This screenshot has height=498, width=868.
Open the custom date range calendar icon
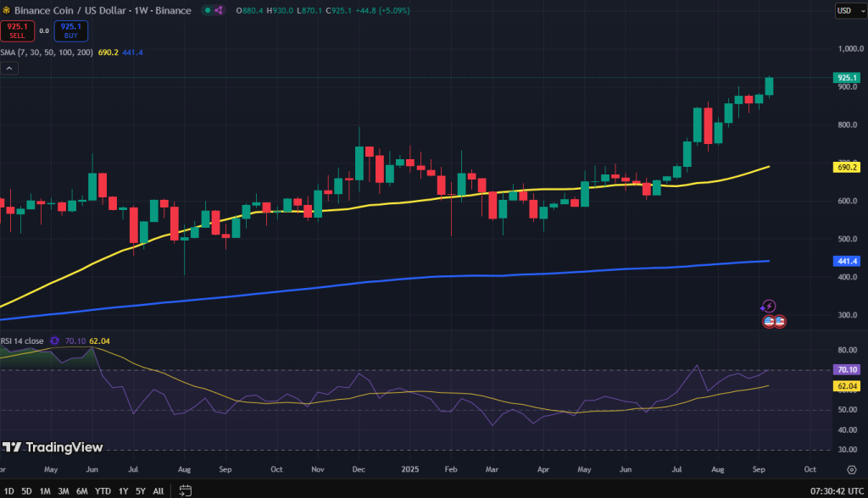pos(185,490)
